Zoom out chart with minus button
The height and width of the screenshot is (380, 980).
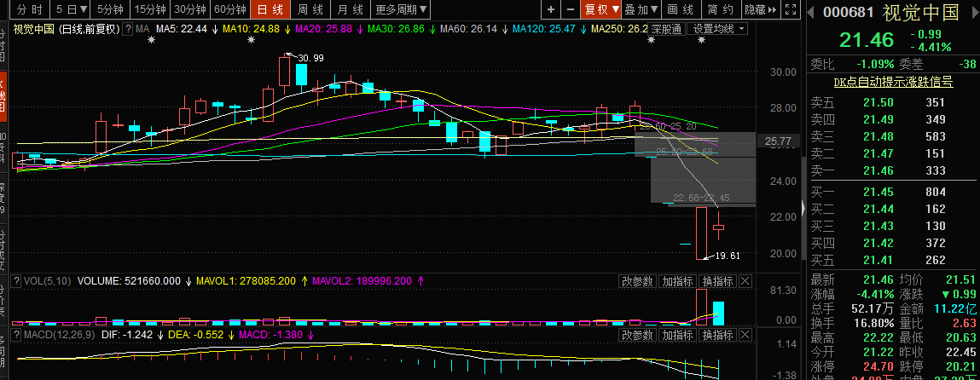pyautogui.click(x=571, y=10)
